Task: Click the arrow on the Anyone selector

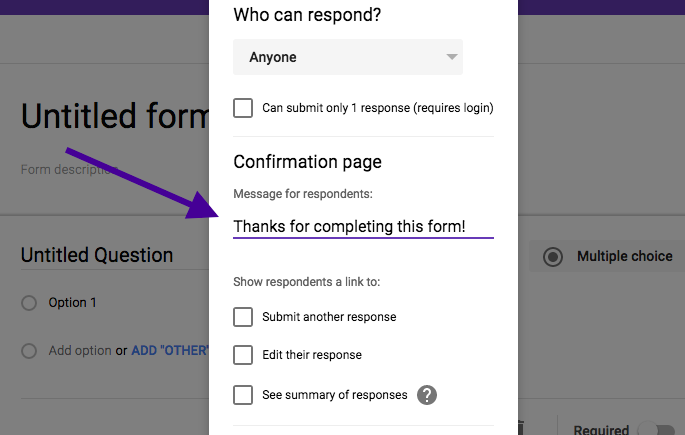Action: point(452,57)
